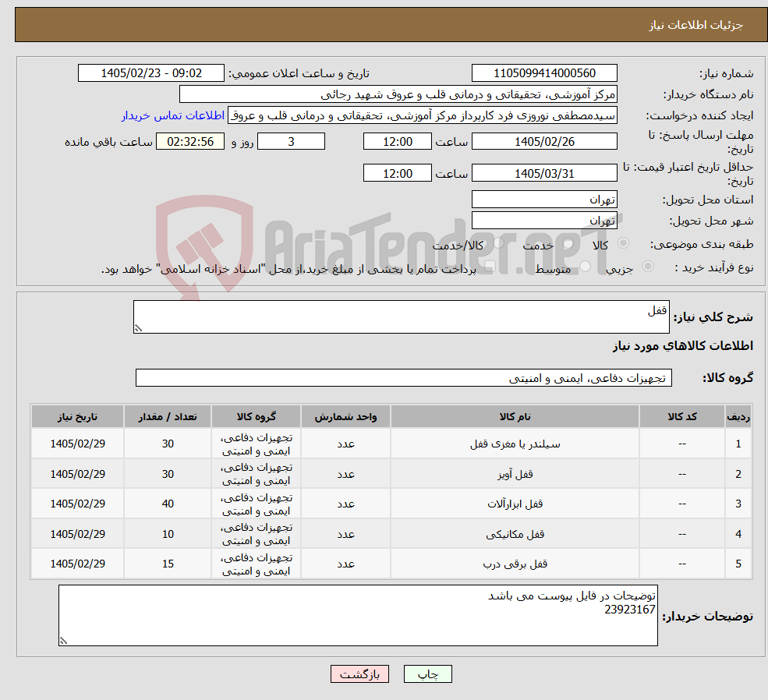
Task: Click quantity 30 in the قفل آویز row
Action: (168, 475)
